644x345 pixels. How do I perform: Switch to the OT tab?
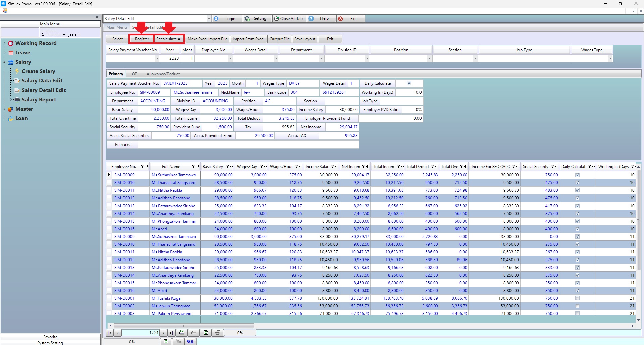coord(134,74)
